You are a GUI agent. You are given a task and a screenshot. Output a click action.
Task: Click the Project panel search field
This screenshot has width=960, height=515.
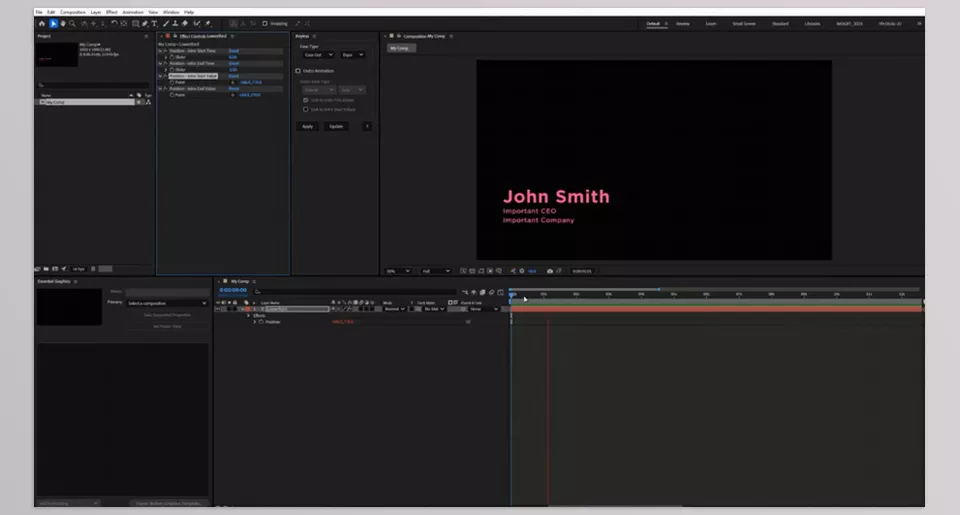[x=93, y=85]
